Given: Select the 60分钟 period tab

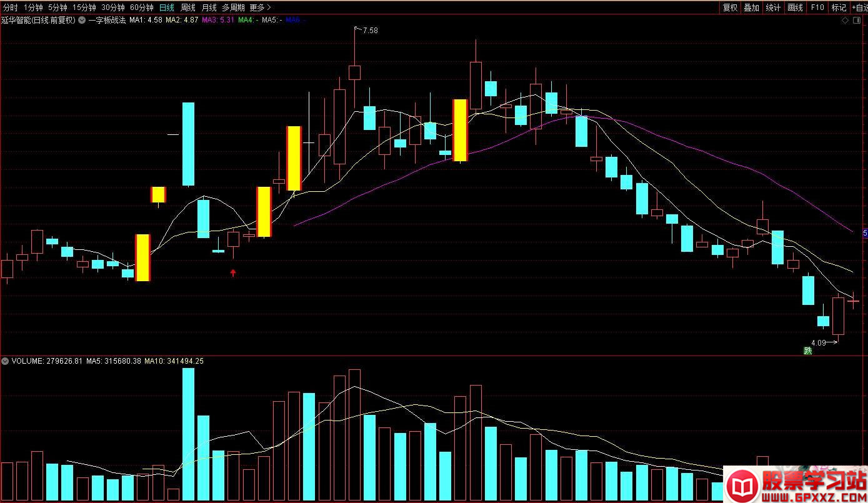Looking at the screenshot, I should click(x=141, y=7).
